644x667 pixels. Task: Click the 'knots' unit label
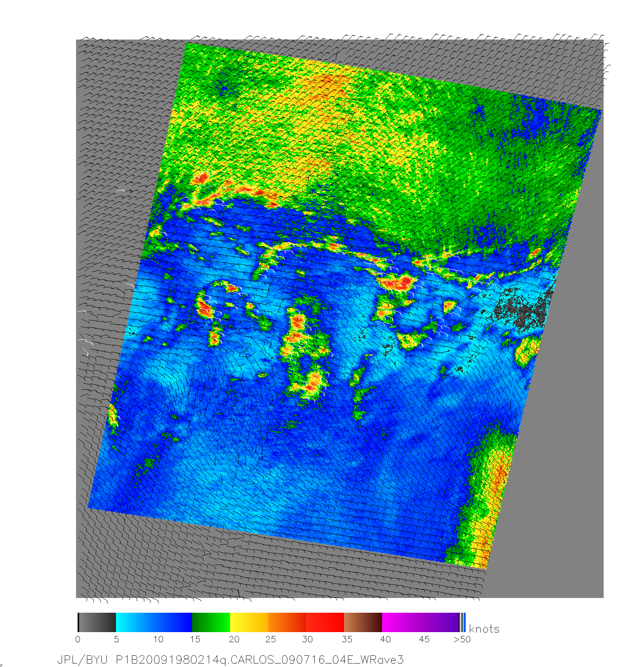(x=484, y=629)
